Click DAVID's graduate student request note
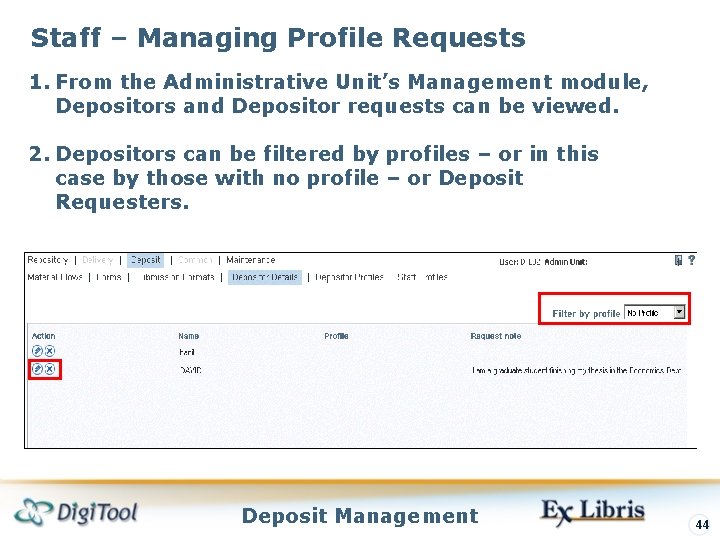The image size is (720, 540). (x=577, y=370)
